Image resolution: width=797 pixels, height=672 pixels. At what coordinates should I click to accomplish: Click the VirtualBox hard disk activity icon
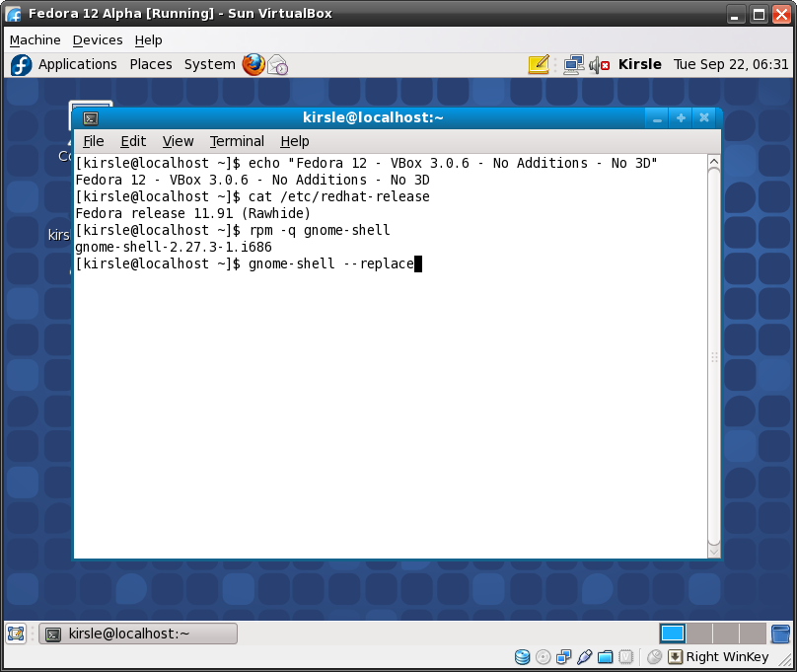(x=522, y=657)
